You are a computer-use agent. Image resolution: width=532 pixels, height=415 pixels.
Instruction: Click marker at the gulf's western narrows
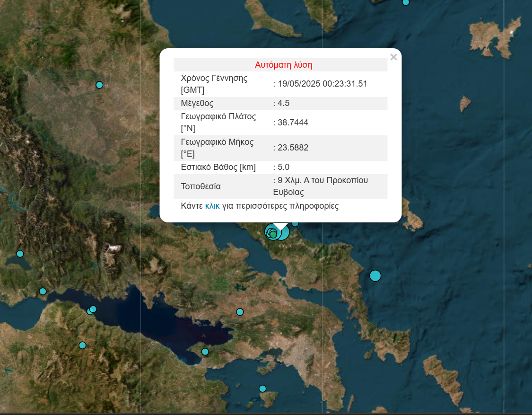[43, 291]
